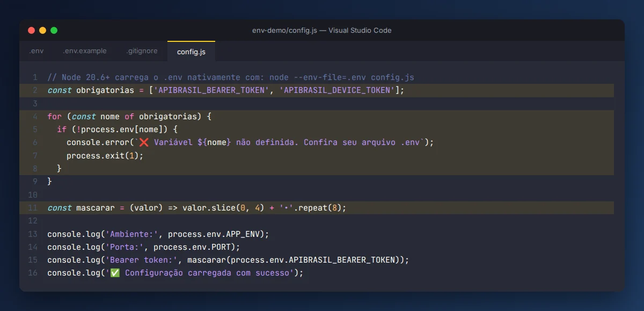The image size is (644, 311).
Task: Click the 'APIBRASIL_DEVICE_TOKEN' string literal
Action: point(337,90)
